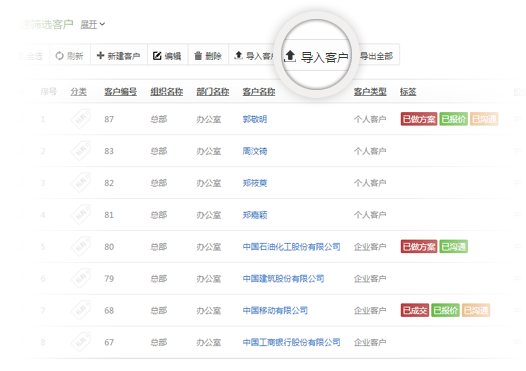Select customer number 67 cell
Viewport: 526px width, 371px height.
109,342
